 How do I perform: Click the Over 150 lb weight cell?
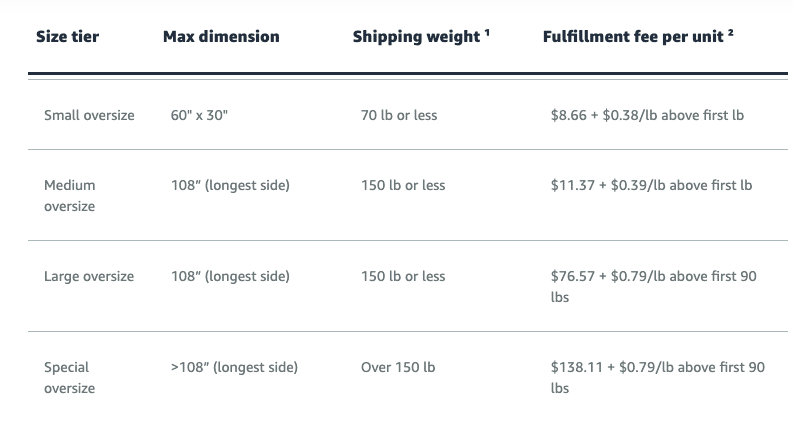[x=398, y=367]
